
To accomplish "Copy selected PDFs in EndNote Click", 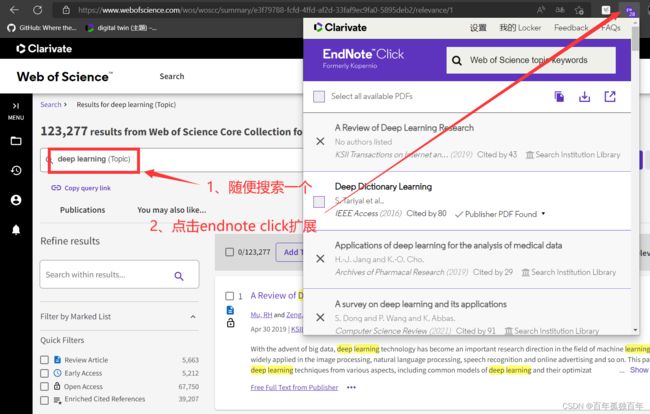I will click(559, 97).
